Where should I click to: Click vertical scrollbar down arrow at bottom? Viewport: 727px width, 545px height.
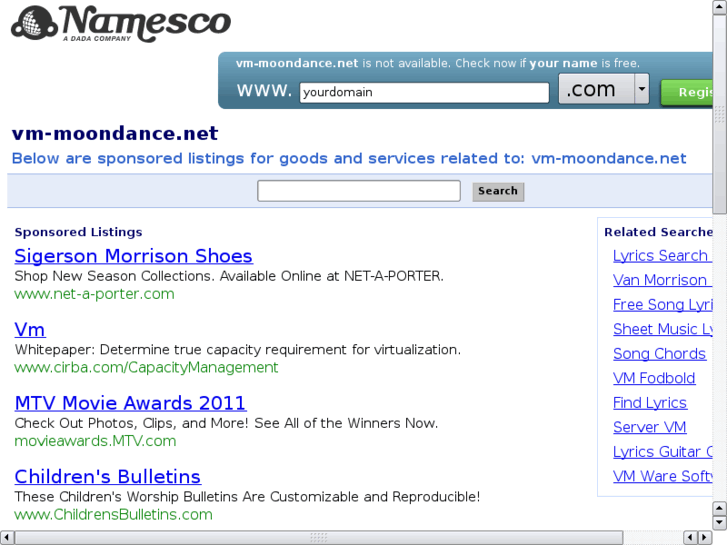tap(720, 523)
